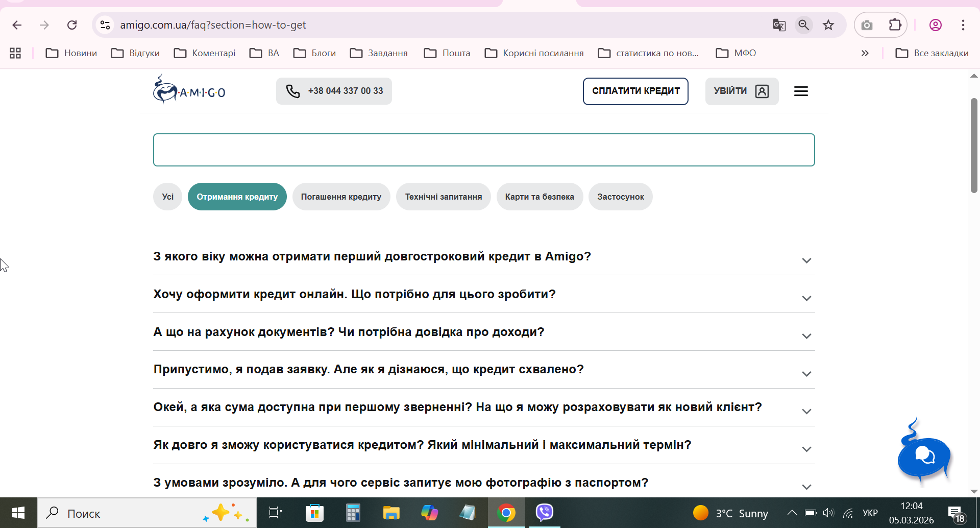Open Google Translate page icon
The image size is (980, 528).
[x=779, y=25]
